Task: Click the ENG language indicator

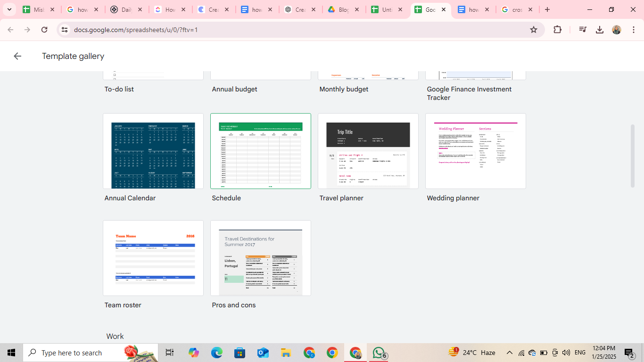Action: [x=580, y=353]
